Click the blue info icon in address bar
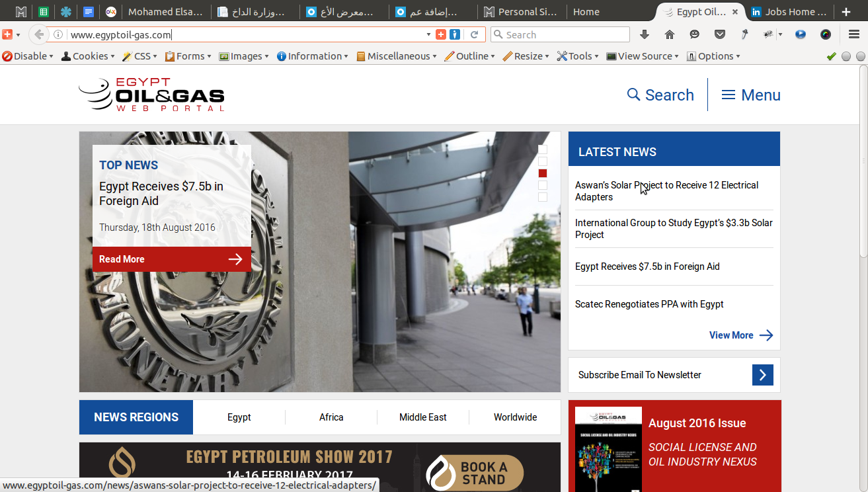 pyautogui.click(x=455, y=35)
